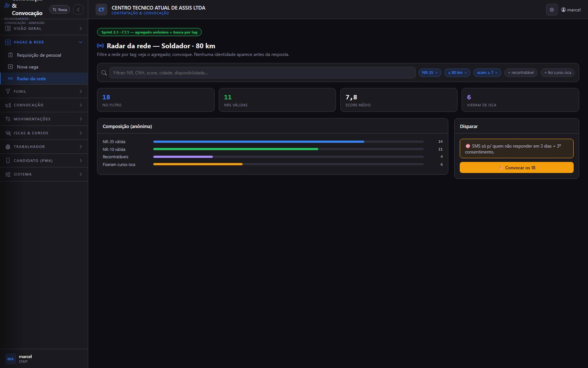Expand the Iscas & Cursos section chevron
Viewport: 588px width, 368px height.
(x=81, y=133)
